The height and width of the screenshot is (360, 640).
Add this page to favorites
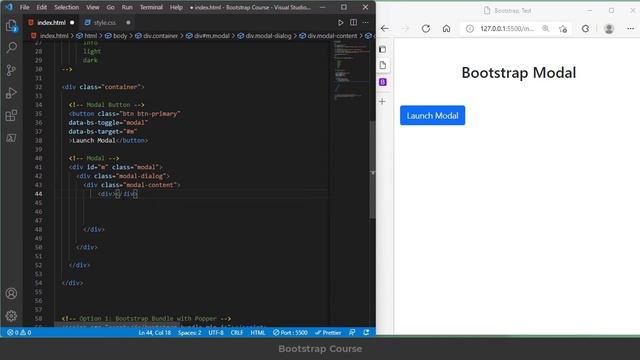tap(563, 29)
